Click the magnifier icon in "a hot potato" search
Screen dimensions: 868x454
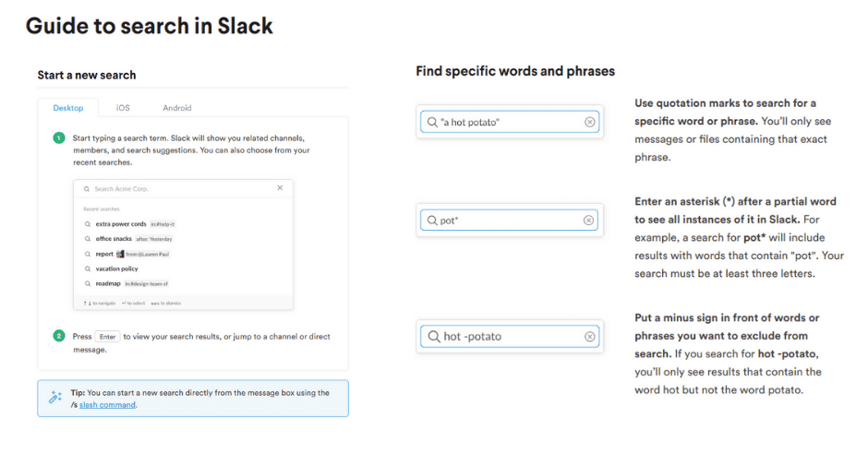432,122
